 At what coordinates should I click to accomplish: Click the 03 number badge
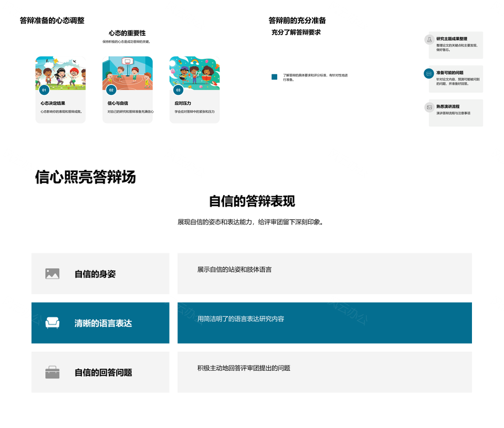click(178, 90)
